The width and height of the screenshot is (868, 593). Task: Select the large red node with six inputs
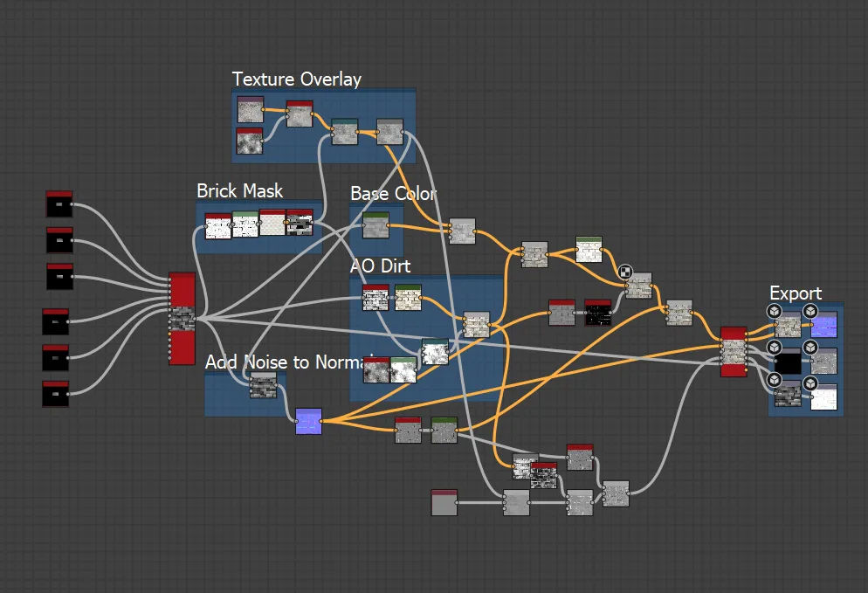click(x=182, y=319)
